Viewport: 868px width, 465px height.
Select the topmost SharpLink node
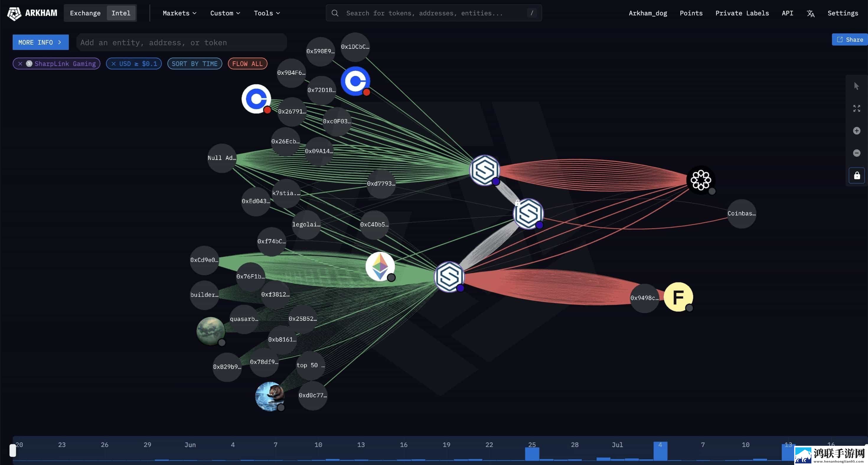coord(484,170)
